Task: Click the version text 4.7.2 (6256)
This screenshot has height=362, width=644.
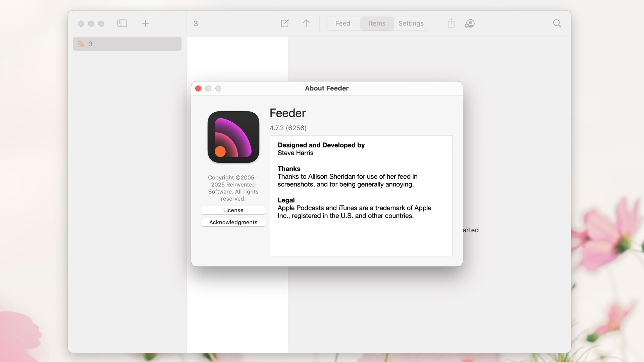Action: pos(288,128)
